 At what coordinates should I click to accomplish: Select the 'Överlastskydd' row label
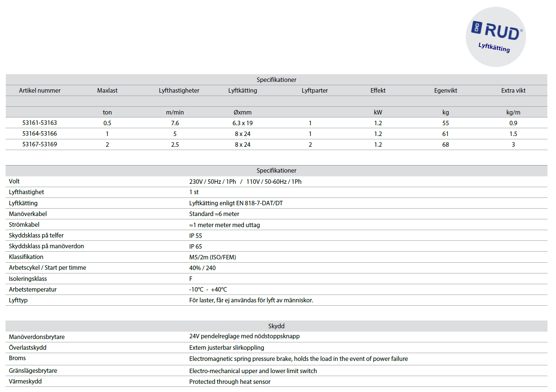28,348
